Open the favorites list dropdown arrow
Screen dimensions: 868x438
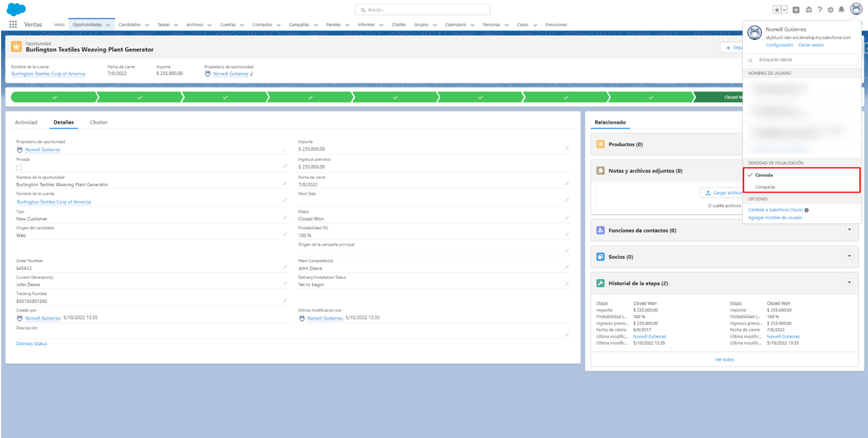(x=784, y=10)
